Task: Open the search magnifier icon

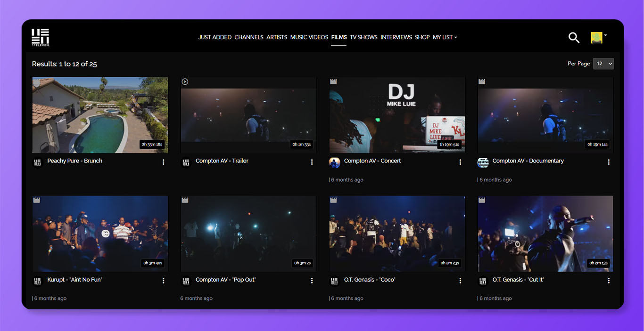Action: (574, 38)
